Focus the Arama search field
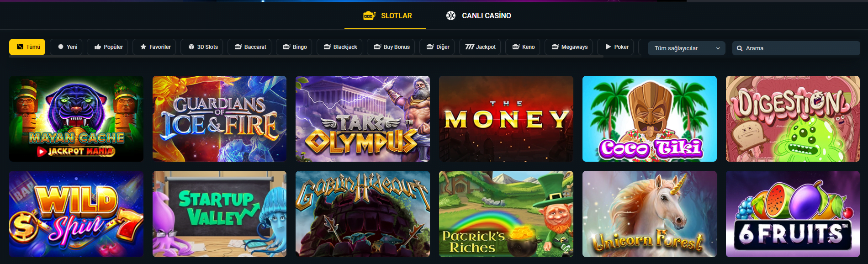This screenshot has width=868, height=264. [x=796, y=48]
